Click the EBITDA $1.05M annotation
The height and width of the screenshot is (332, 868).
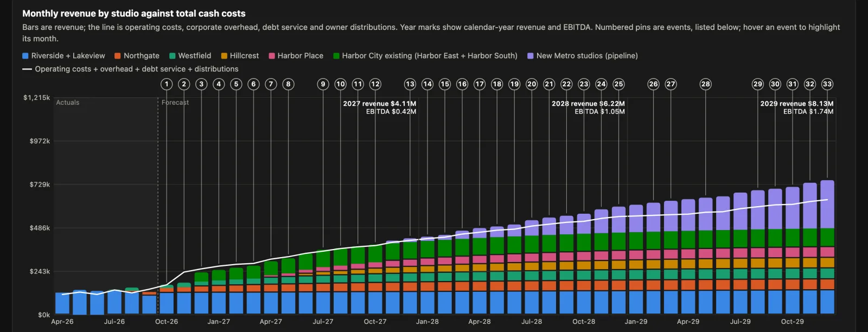click(600, 112)
